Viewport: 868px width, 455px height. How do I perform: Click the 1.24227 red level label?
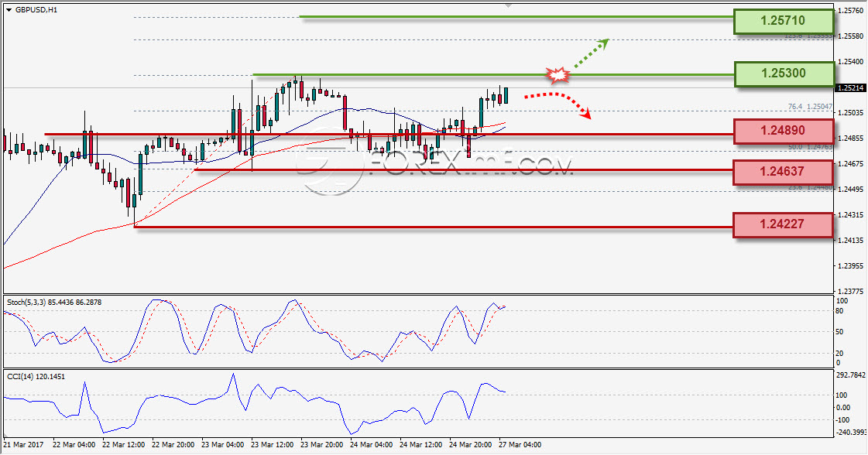point(783,224)
